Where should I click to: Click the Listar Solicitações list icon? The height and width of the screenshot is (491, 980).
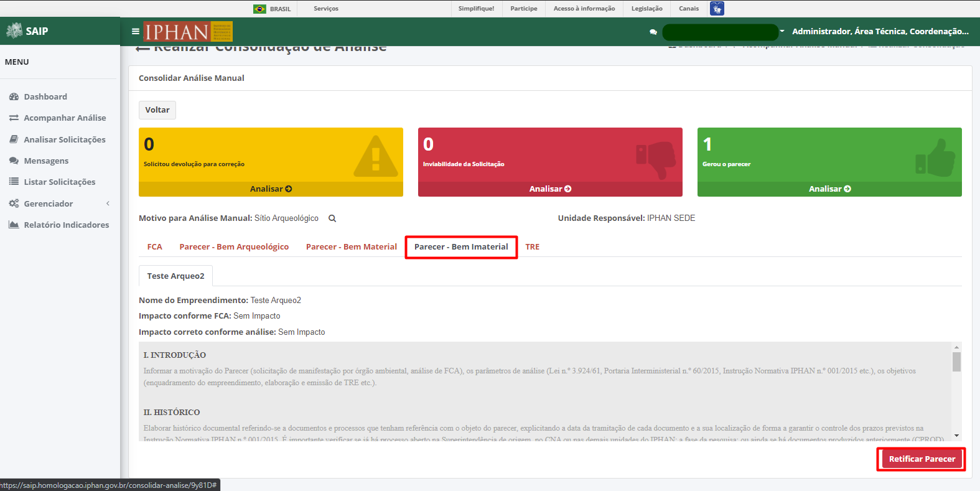[x=14, y=182]
